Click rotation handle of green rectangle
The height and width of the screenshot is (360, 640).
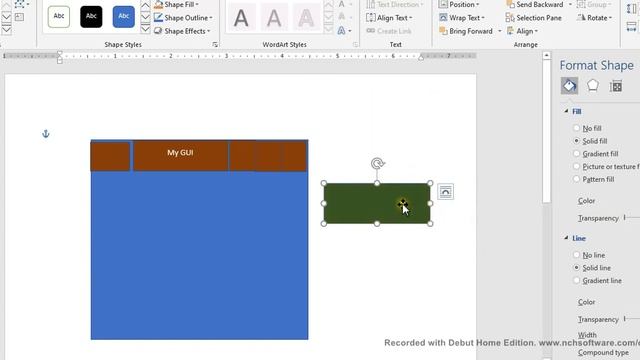pyautogui.click(x=377, y=163)
